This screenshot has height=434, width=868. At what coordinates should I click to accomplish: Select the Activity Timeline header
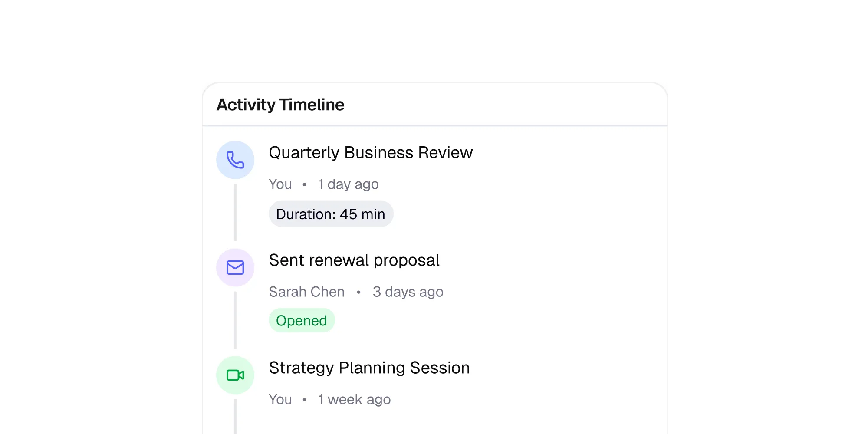pos(280,104)
